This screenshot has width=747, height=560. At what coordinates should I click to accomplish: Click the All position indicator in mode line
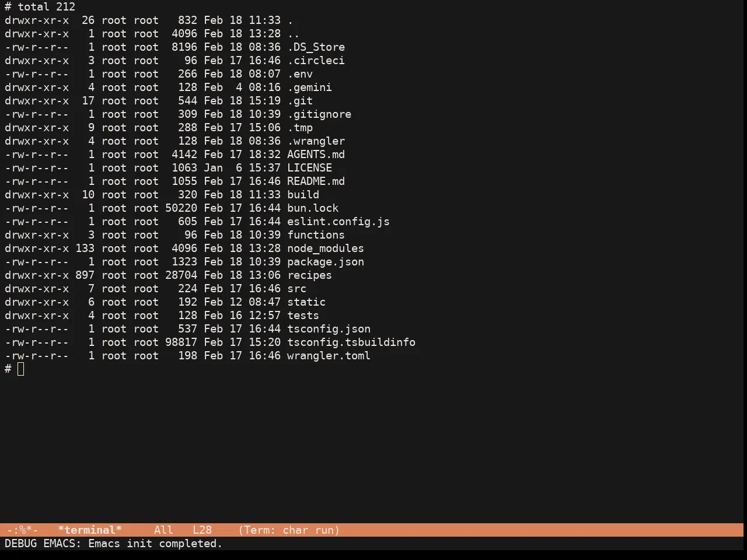pyautogui.click(x=163, y=530)
